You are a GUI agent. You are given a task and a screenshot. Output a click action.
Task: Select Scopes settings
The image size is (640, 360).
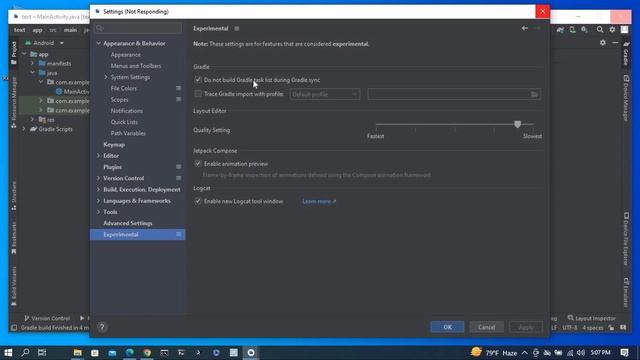[x=119, y=100]
